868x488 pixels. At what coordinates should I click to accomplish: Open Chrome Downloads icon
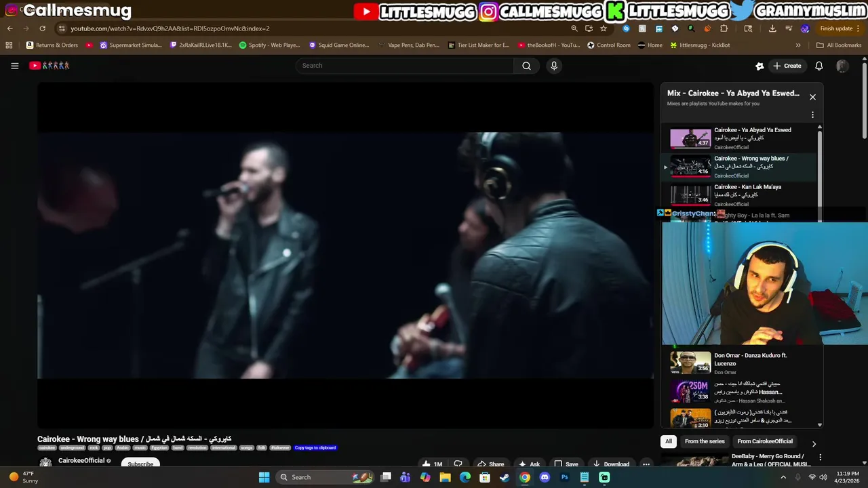[x=772, y=28]
